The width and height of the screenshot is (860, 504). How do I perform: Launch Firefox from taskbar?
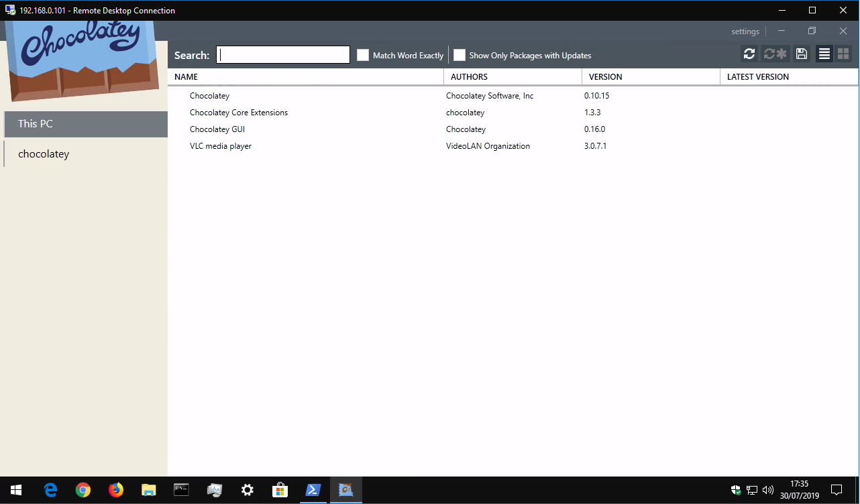pyautogui.click(x=116, y=490)
